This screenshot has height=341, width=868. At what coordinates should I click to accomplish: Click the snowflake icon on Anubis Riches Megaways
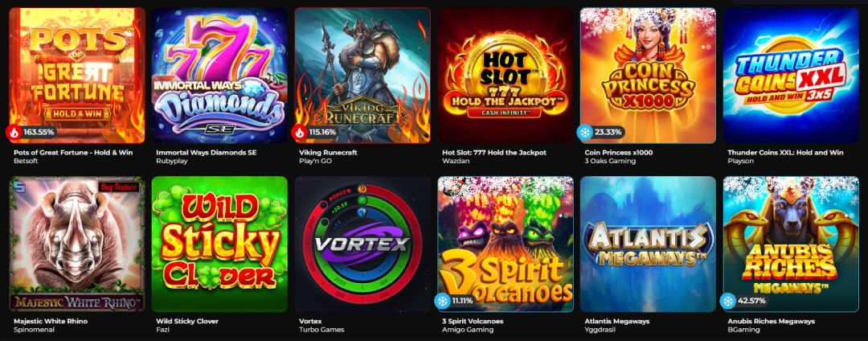point(728,301)
